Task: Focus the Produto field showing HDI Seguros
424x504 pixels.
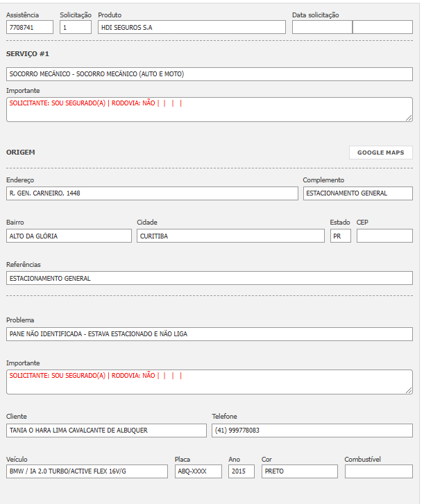Action: click(192, 27)
